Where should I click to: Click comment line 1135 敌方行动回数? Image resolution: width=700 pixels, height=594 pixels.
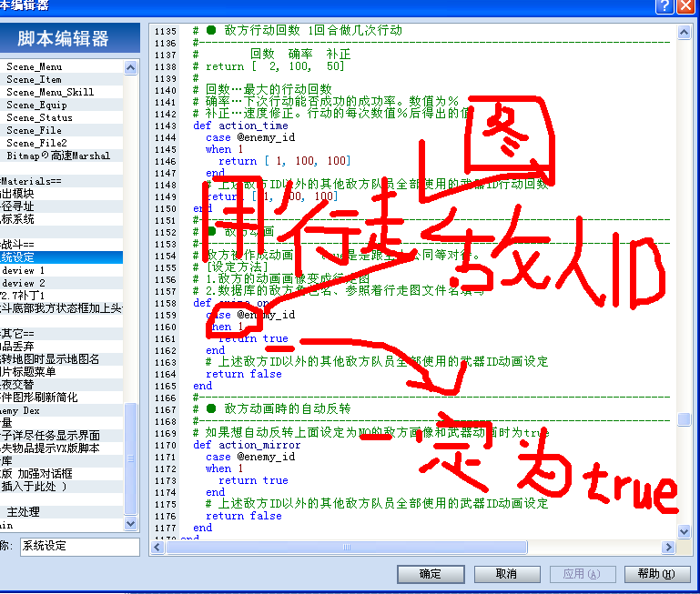(298, 31)
